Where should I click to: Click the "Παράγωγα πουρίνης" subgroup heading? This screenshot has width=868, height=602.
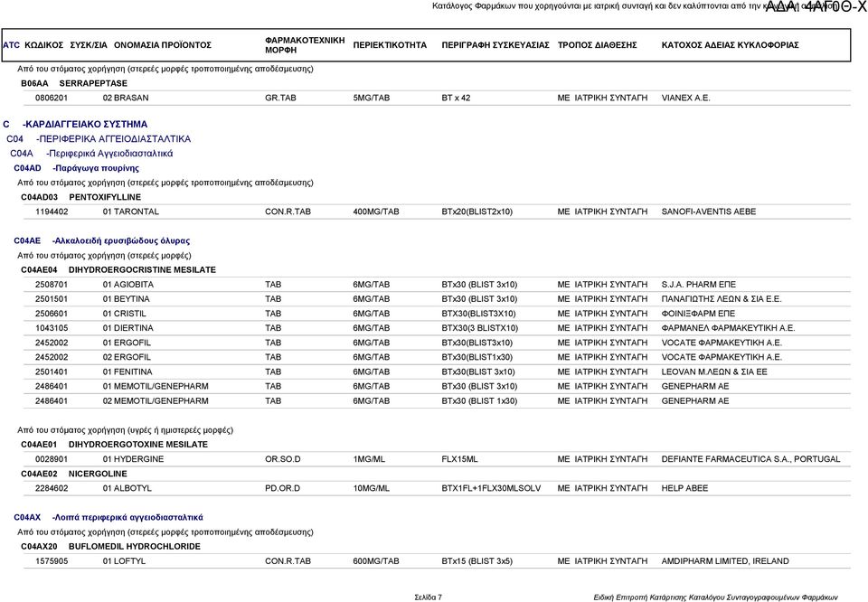click(x=96, y=168)
